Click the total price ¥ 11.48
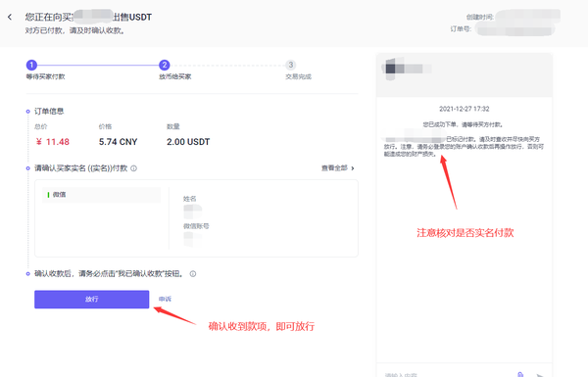 [53, 142]
